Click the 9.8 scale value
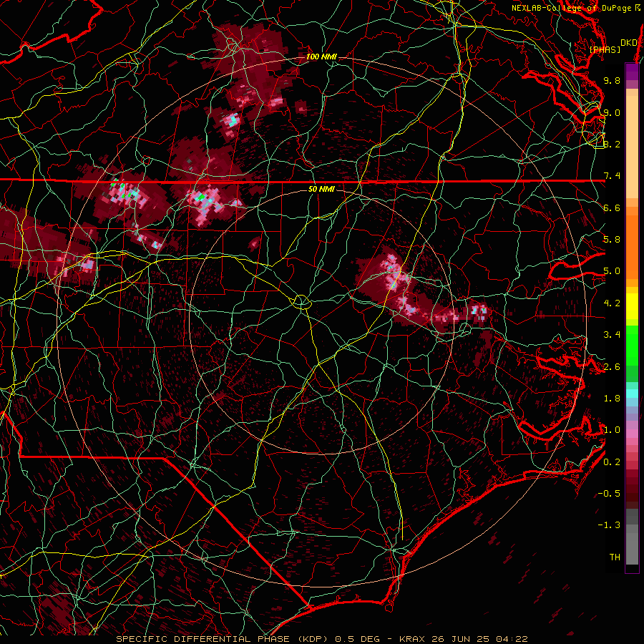Image resolution: width=644 pixels, height=644 pixels. (x=612, y=80)
